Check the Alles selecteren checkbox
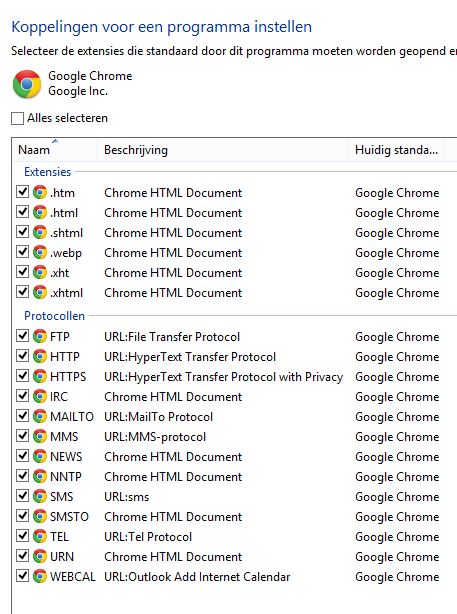 click(17, 118)
